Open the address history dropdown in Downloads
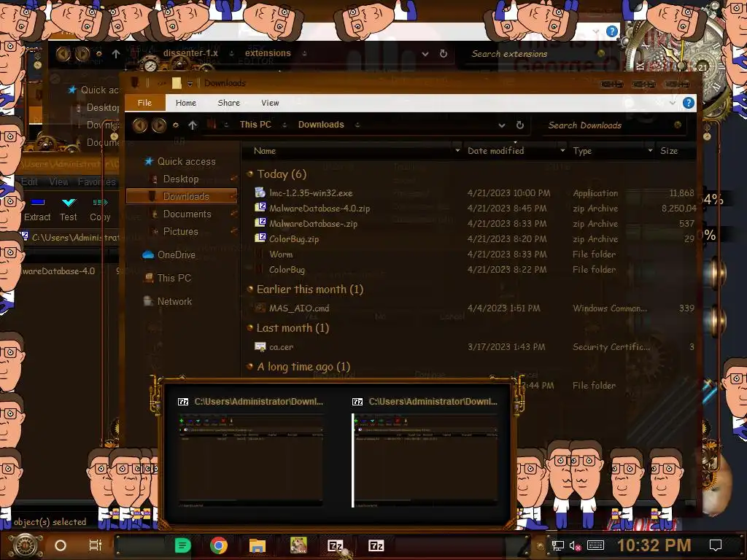This screenshot has height=560, width=747. (x=502, y=125)
